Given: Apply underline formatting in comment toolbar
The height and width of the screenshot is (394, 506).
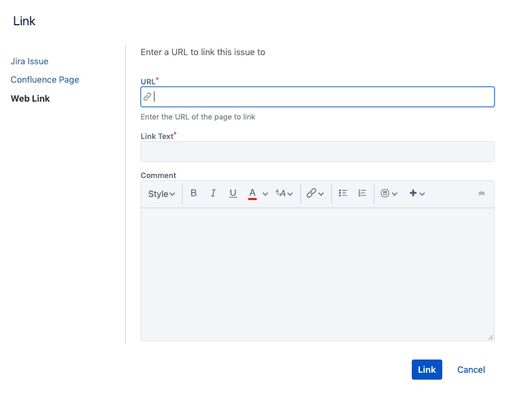Looking at the screenshot, I should click(x=233, y=193).
